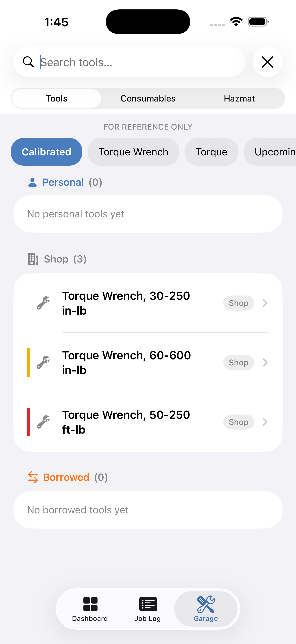Toggle the Torque Wrench filter chip

pos(133,152)
